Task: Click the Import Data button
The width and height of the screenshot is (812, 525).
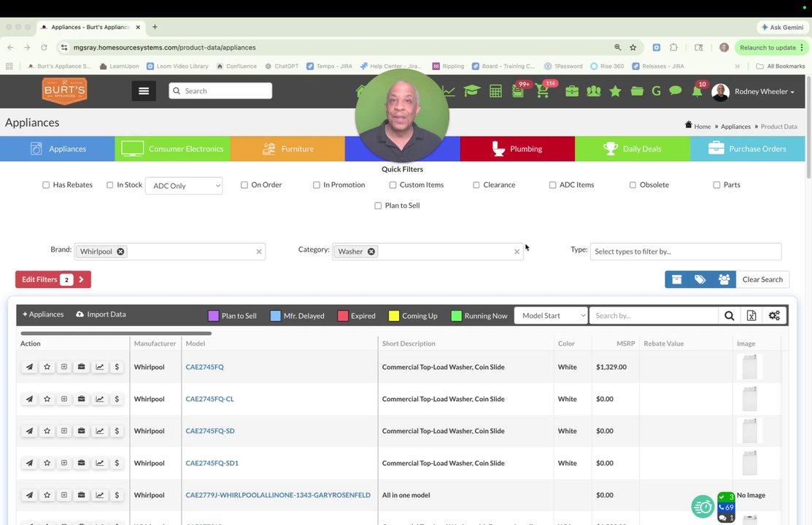Action: tap(101, 314)
